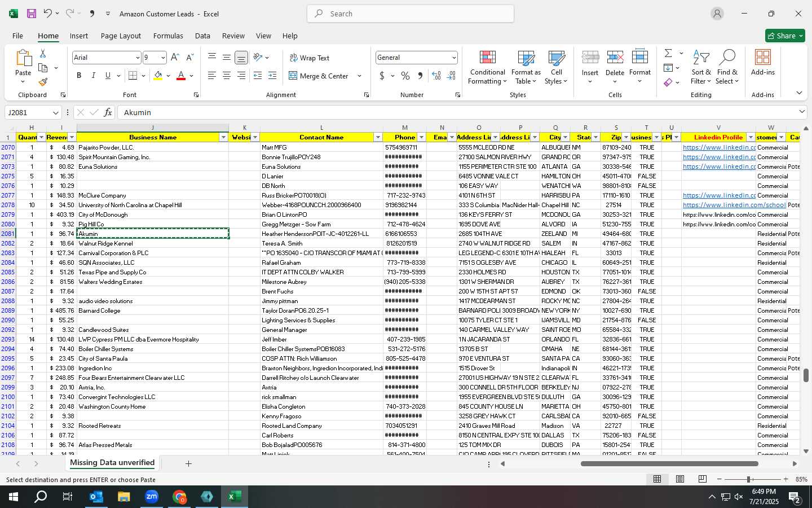Open Merge & Center dropdown arrow
The height and width of the screenshot is (508, 812).
coord(359,76)
